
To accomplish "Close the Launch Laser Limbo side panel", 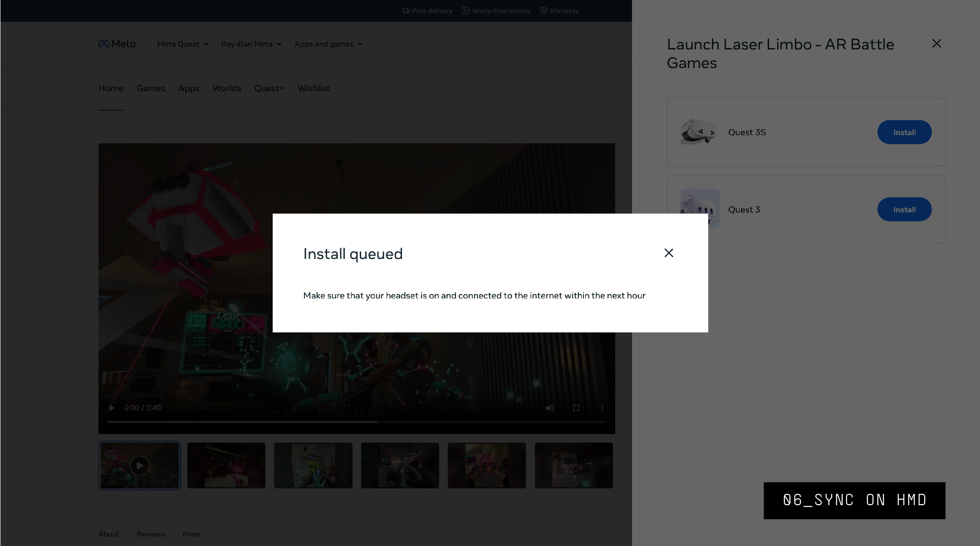I will pyautogui.click(x=936, y=44).
